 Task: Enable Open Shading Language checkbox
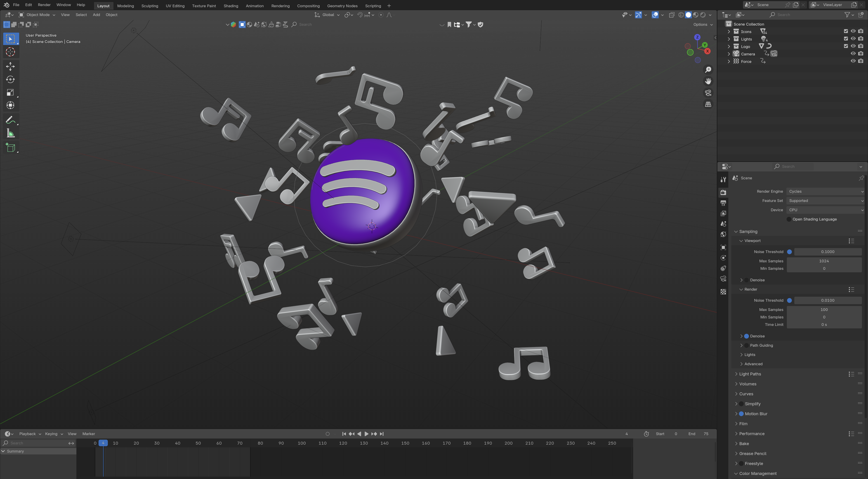[789, 219]
